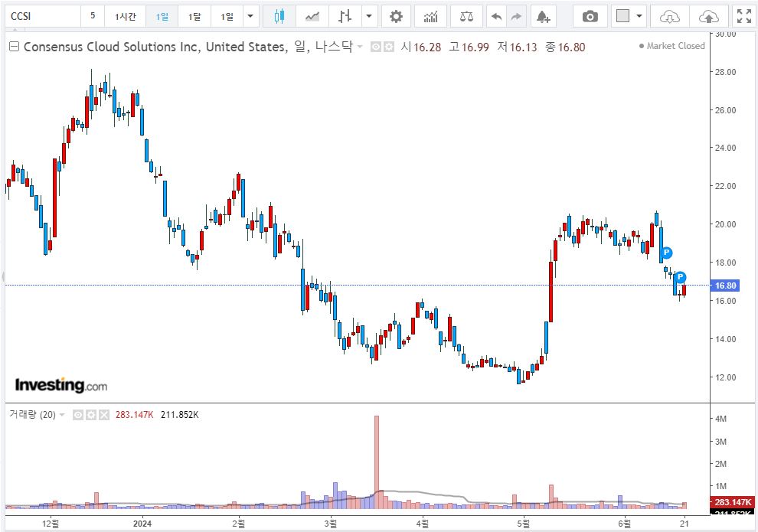This screenshot has width=758, height=532.
Task: Click the 5월 time axis label
Action: pos(523,524)
